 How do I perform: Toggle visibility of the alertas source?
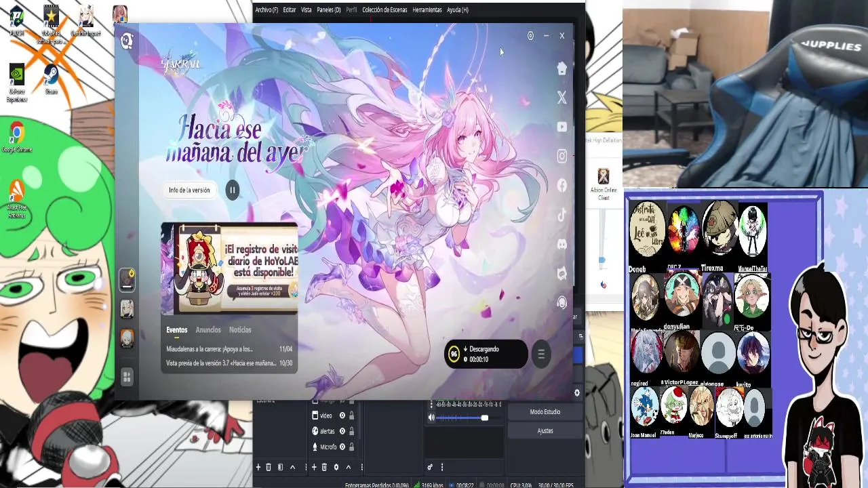click(342, 431)
